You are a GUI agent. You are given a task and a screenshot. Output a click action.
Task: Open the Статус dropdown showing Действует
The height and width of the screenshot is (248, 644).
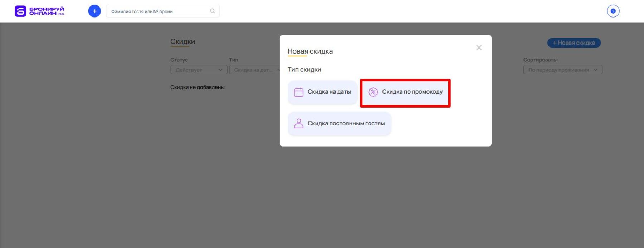pyautogui.click(x=199, y=70)
